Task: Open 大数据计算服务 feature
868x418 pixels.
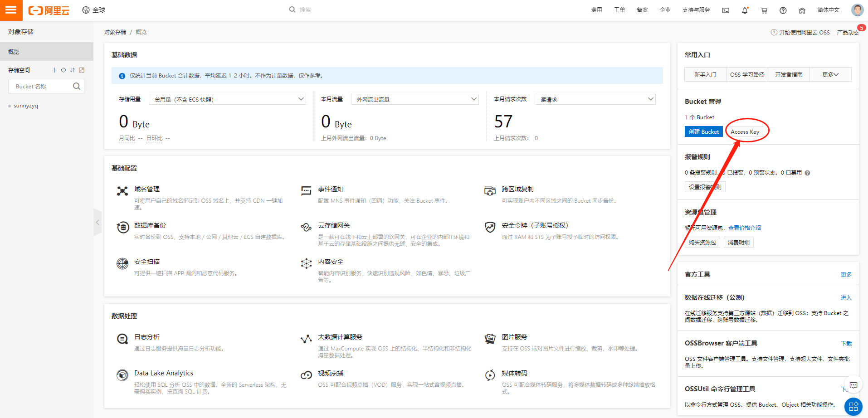Action: (340, 337)
